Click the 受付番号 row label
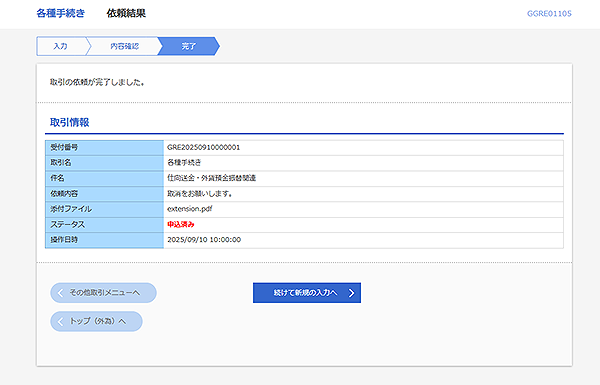This screenshot has height=385, width=600. (64, 147)
